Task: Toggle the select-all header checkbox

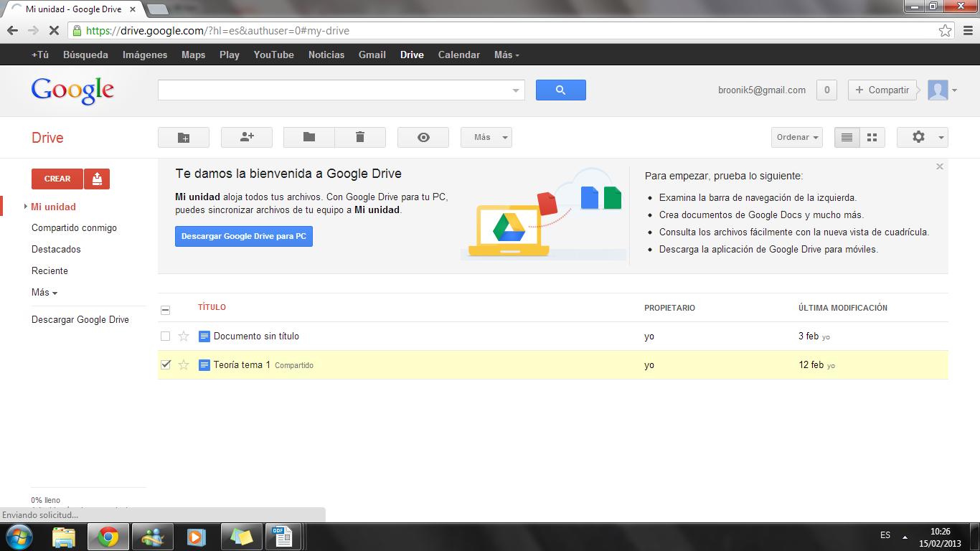Action: point(166,310)
